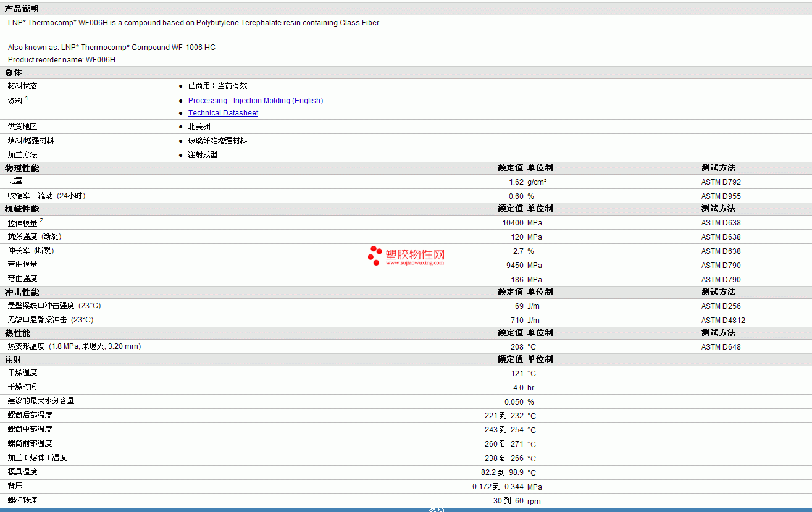Click the 抗张强度 (断裂) row label
This screenshot has width=812, height=512.
(35, 237)
